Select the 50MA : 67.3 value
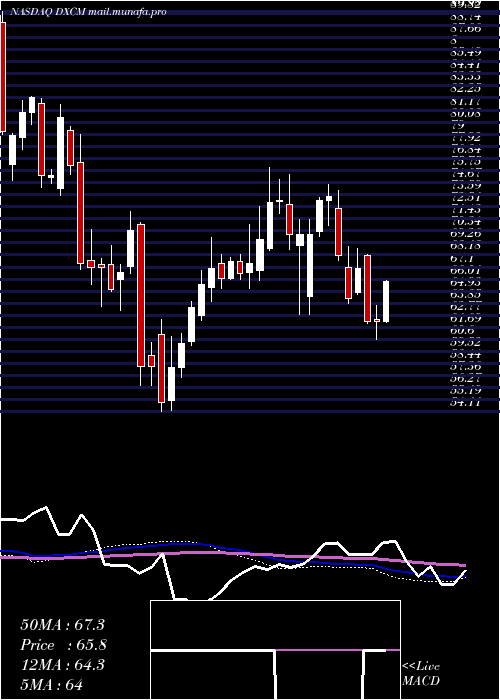 coord(62,625)
